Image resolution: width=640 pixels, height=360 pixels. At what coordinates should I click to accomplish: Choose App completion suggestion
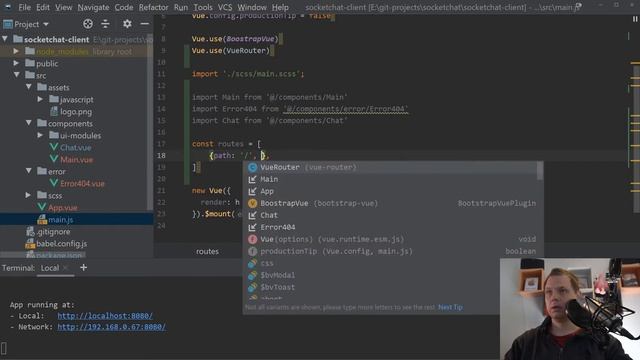point(393,191)
